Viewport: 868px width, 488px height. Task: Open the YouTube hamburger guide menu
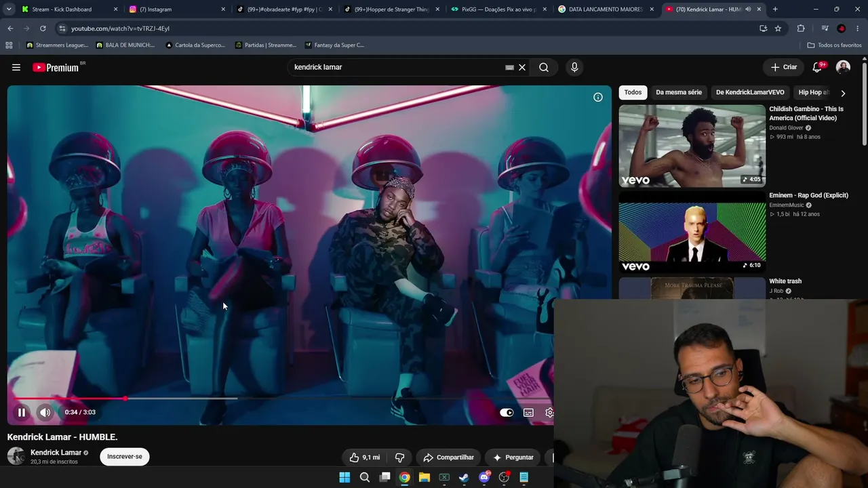(x=16, y=67)
